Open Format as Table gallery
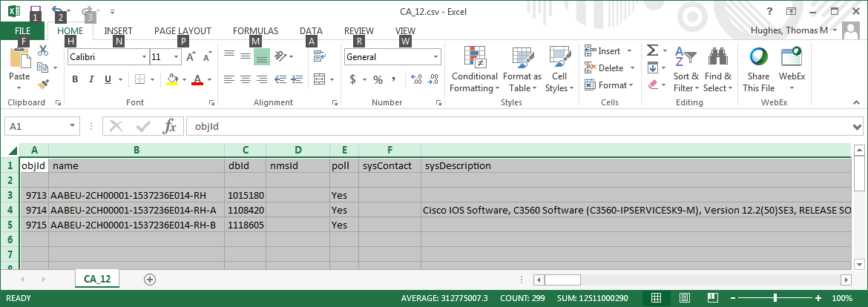The image size is (868, 307). coord(522,69)
